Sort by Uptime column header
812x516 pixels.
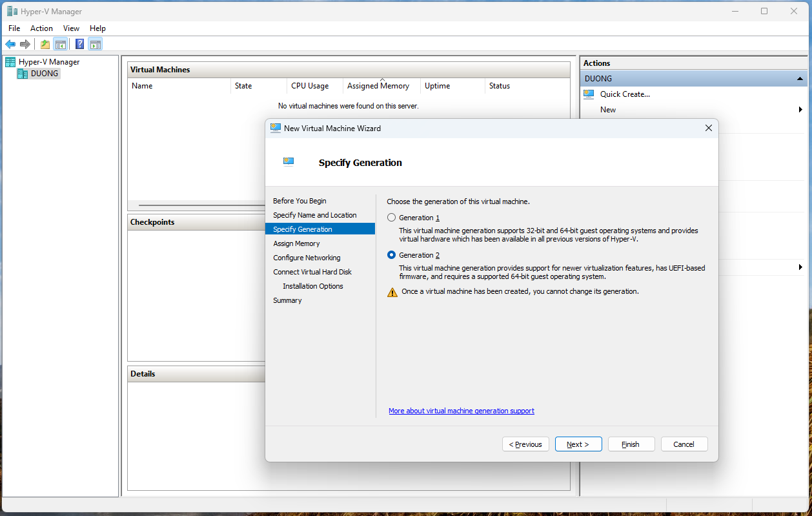coord(452,86)
